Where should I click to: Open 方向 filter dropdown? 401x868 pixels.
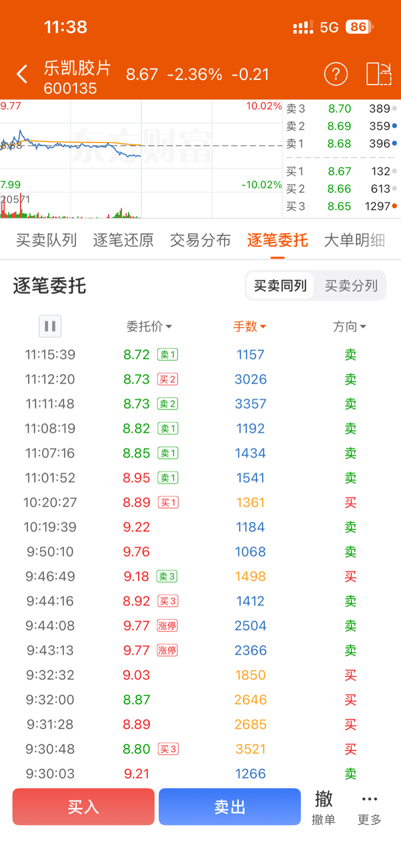pyautogui.click(x=350, y=327)
